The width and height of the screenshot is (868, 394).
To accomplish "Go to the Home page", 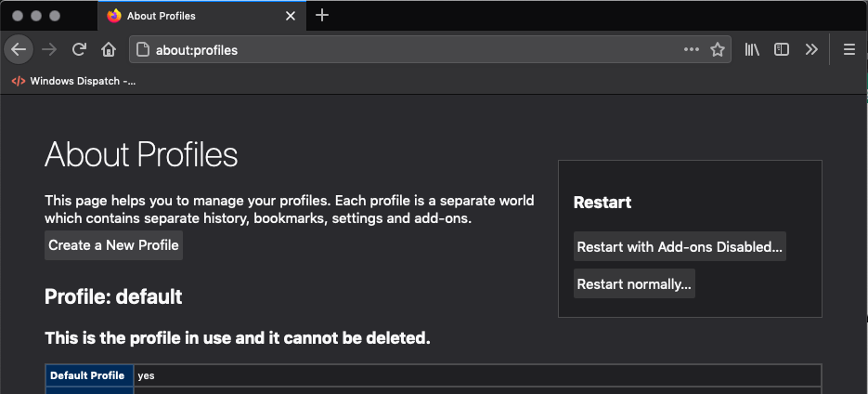I will coord(109,50).
